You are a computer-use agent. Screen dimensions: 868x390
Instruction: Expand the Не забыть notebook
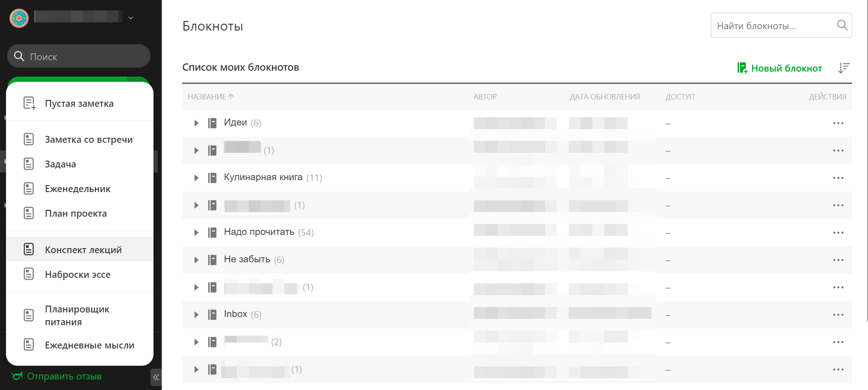pyautogui.click(x=196, y=260)
